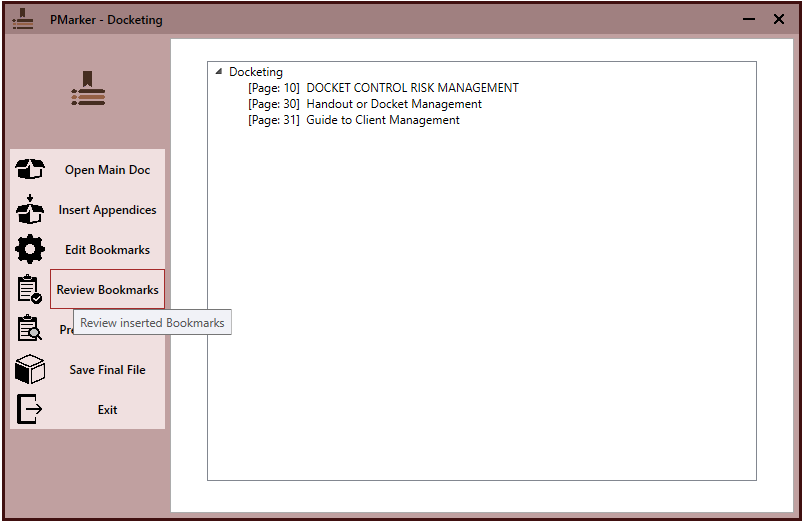The height and width of the screenshot is (522, 803).
Task: Select Insert Appendices button
Action: click(x=108, y=210)
